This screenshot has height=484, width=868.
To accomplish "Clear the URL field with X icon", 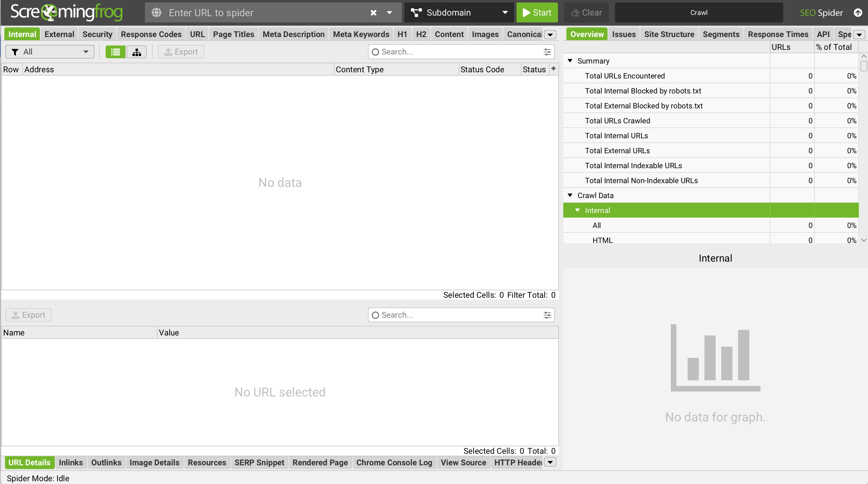I will (373, 13).
